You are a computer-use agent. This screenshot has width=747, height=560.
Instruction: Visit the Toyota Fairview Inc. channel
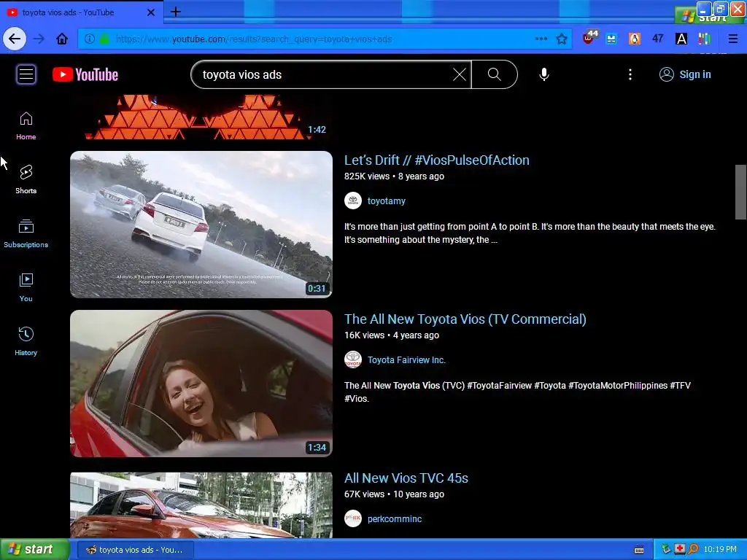click(406, 360)
